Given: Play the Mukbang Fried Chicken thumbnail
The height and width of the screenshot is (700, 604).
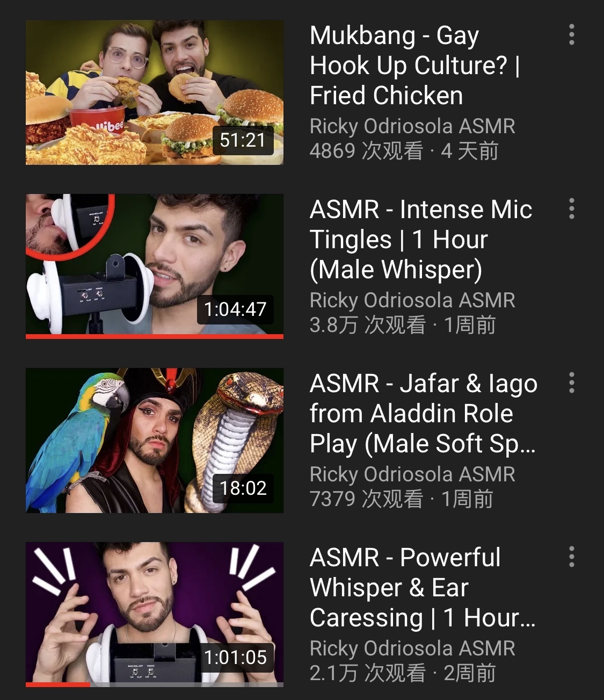Looking at the screenshot, I should click(155, 92).
